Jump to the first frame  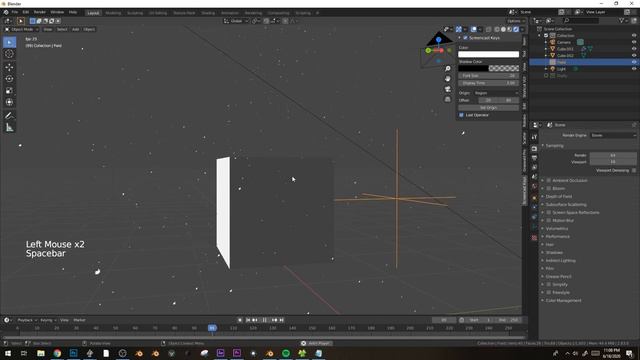pyautogui.click(x=248, y=320)
